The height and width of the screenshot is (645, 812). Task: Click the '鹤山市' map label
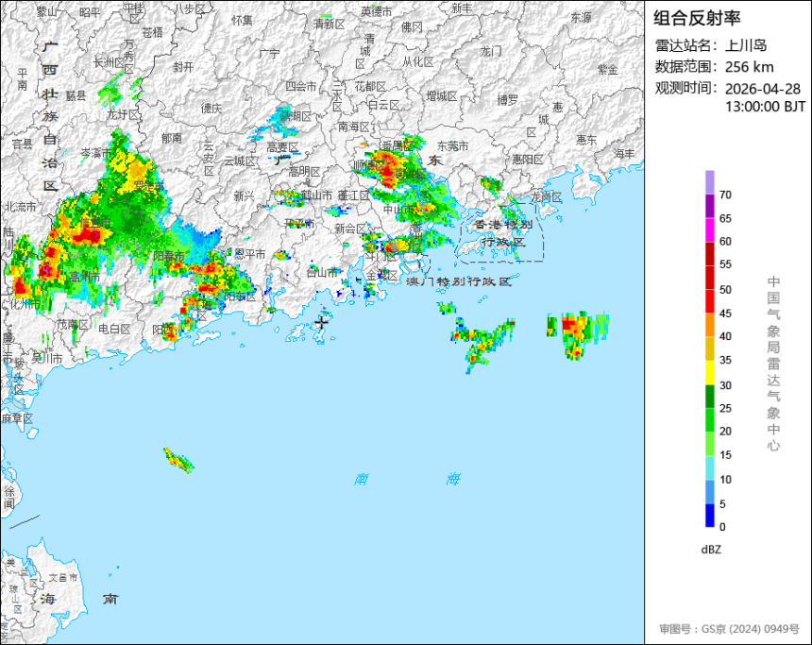coord(316,195)
